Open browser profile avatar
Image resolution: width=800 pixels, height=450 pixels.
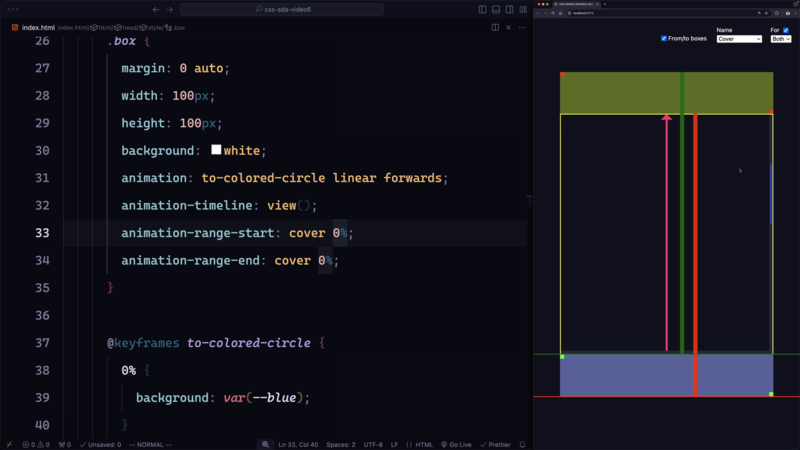tap(788, 13)
